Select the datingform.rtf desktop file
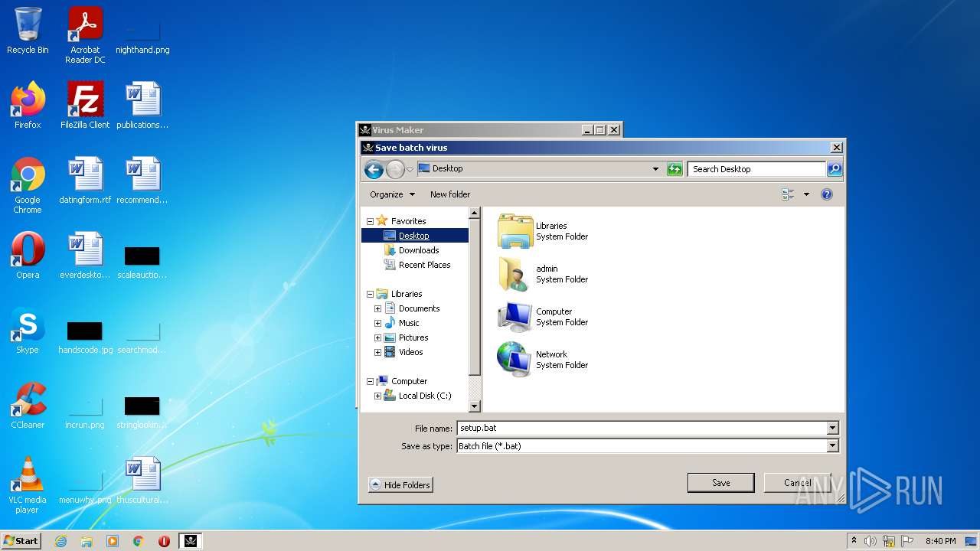The height and width of the screenshot is (551, 980). pyautogui.click(x=85, y=181)
